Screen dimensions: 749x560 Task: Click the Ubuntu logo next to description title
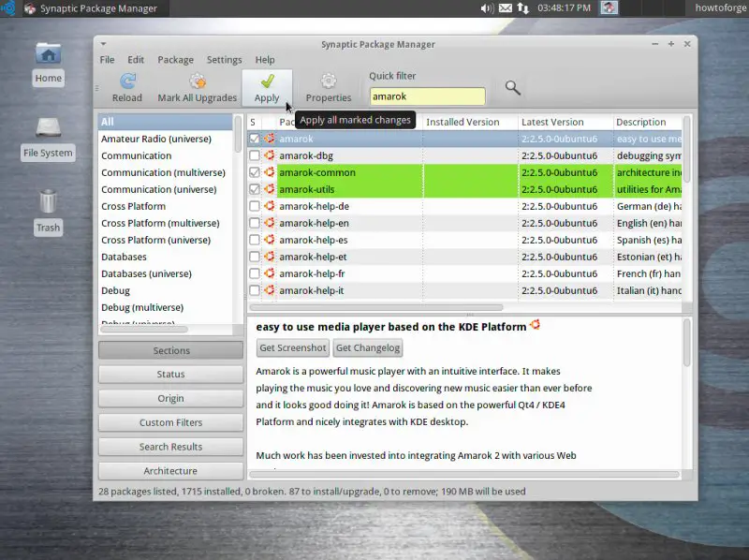(535, 325)
